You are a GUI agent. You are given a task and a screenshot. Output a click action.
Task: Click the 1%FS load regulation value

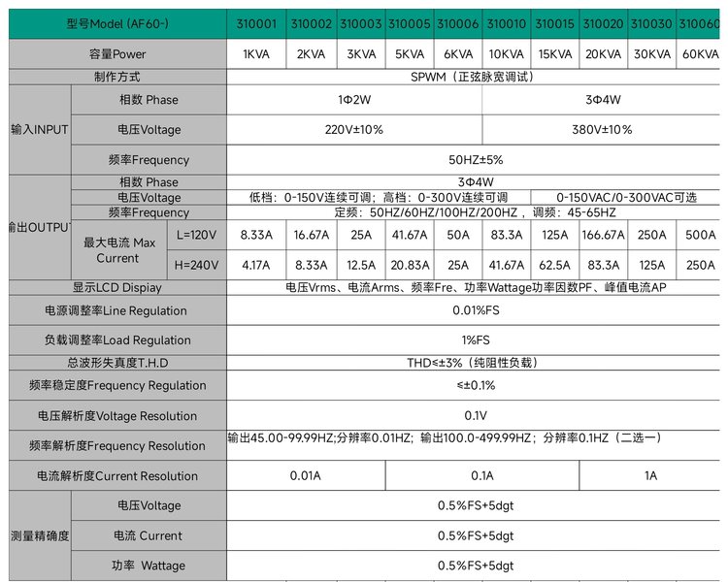tap(476, 340)
